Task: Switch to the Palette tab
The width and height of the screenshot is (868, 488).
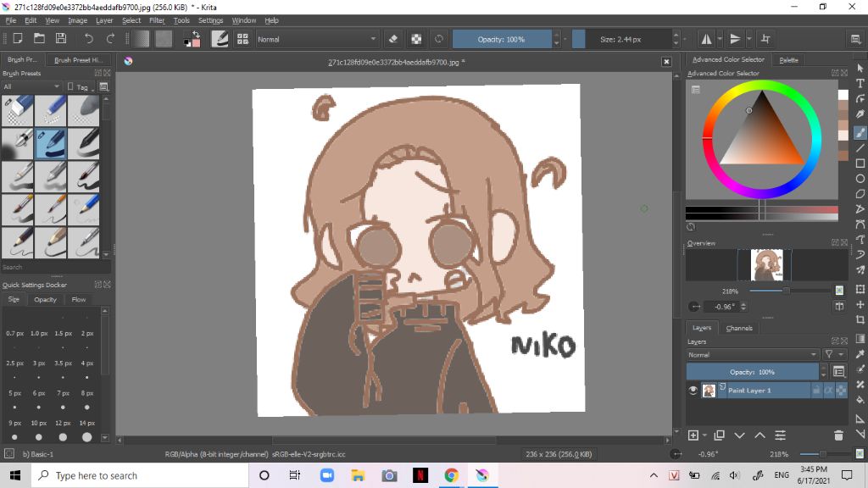Action: pyautogui.click(x=788, y=60)
